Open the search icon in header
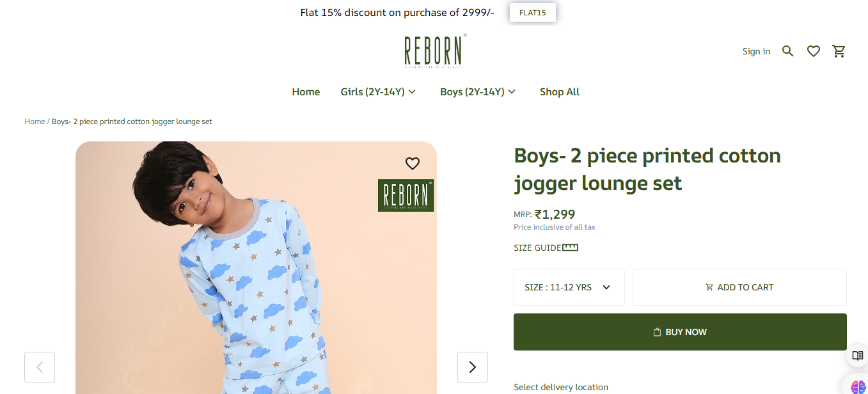868x394 pixels. pos(787,51)
